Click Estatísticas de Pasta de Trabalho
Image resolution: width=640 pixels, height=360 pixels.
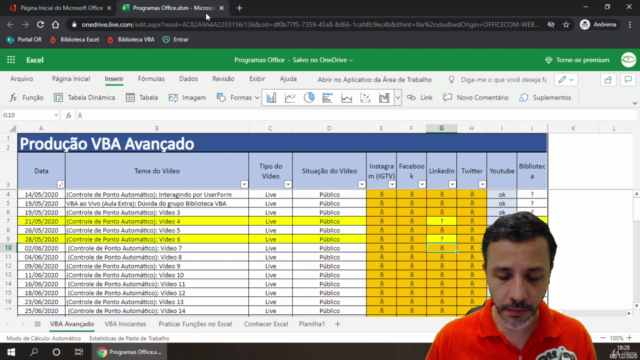coord(129,338)
